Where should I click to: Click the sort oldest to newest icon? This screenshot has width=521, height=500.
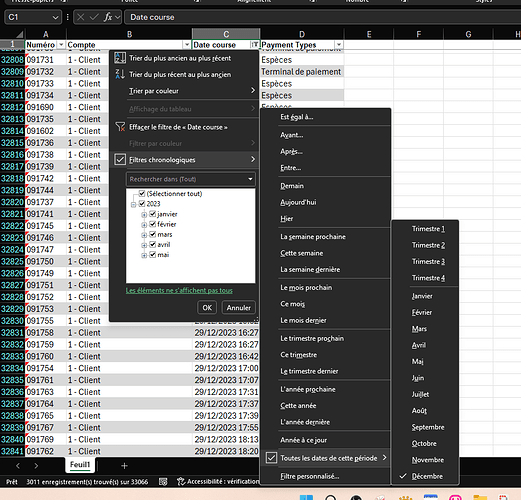click(x=120, y=58)
